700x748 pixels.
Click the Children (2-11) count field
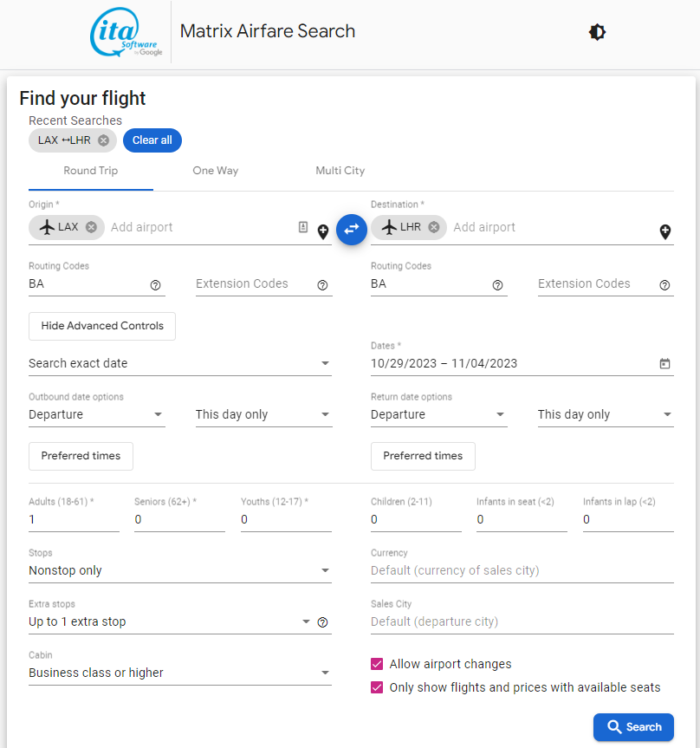(x=417, y=519)
